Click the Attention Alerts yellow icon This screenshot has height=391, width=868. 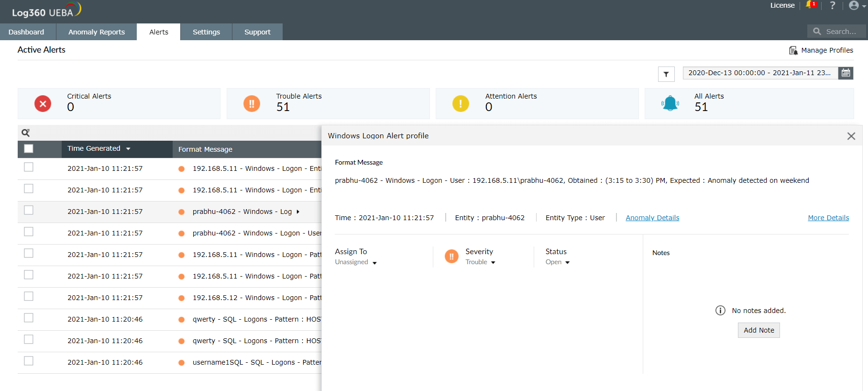(x=461, y=103)
